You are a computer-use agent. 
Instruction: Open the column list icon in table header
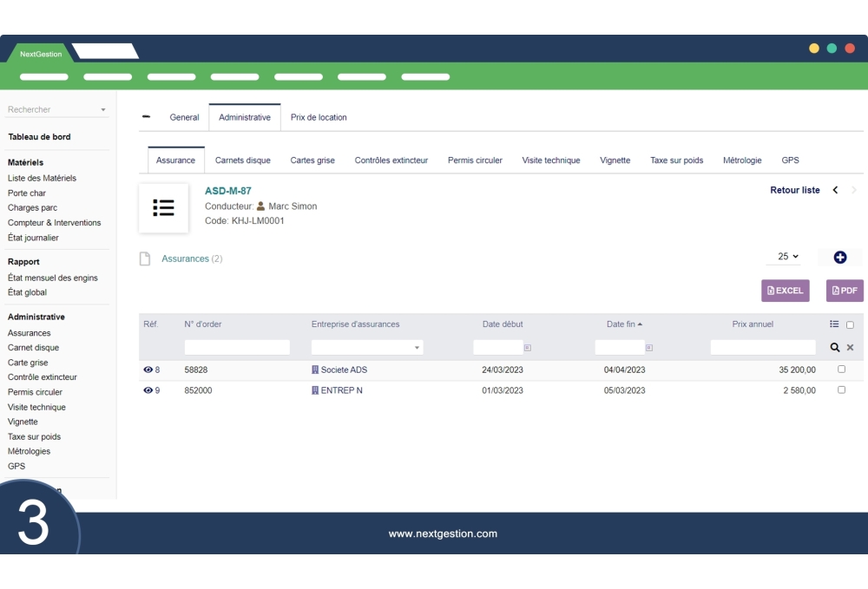tap(834, 324)
